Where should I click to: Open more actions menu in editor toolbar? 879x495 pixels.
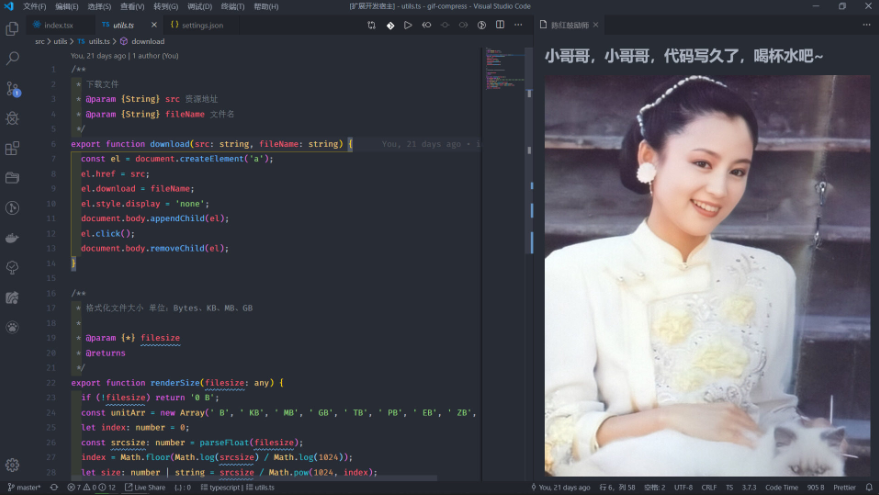click(x=519, y=25)
